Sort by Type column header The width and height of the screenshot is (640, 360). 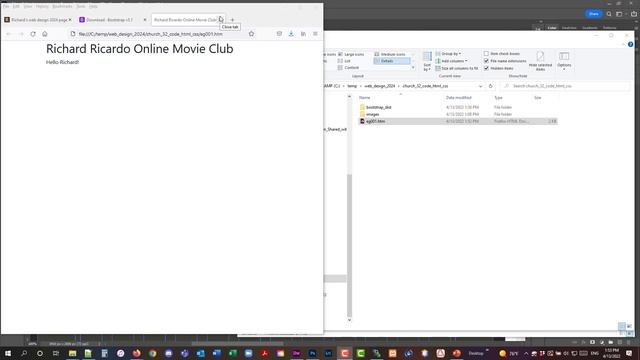[x=498, y=98]
